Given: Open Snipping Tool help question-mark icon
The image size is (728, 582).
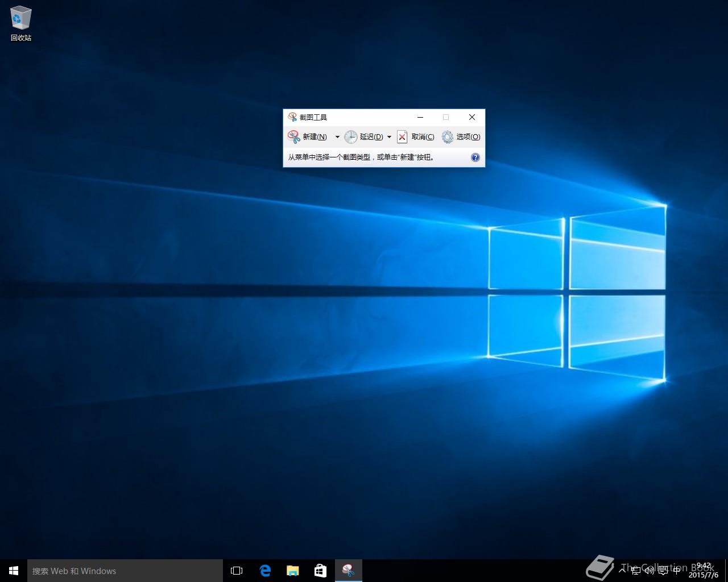Looking at the screenshot, I should tap(475, 157).
